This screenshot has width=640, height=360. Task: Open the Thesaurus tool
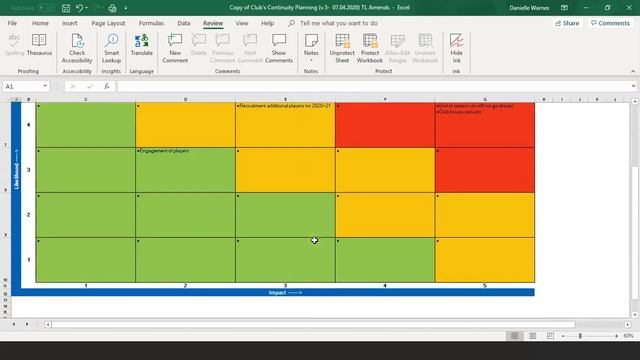coord(39,45)
